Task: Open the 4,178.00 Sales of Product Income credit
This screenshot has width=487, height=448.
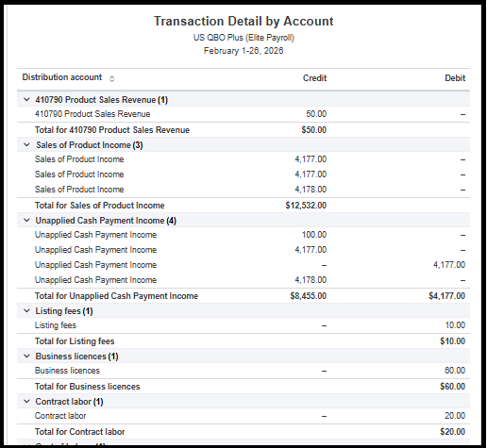Action: click(x=311, y=190)
